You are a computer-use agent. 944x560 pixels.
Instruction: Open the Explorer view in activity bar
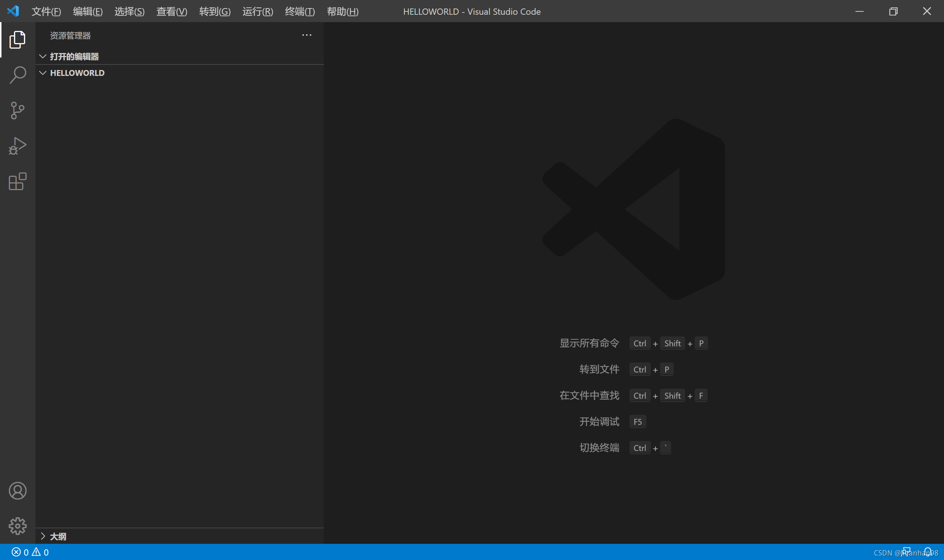17,40
